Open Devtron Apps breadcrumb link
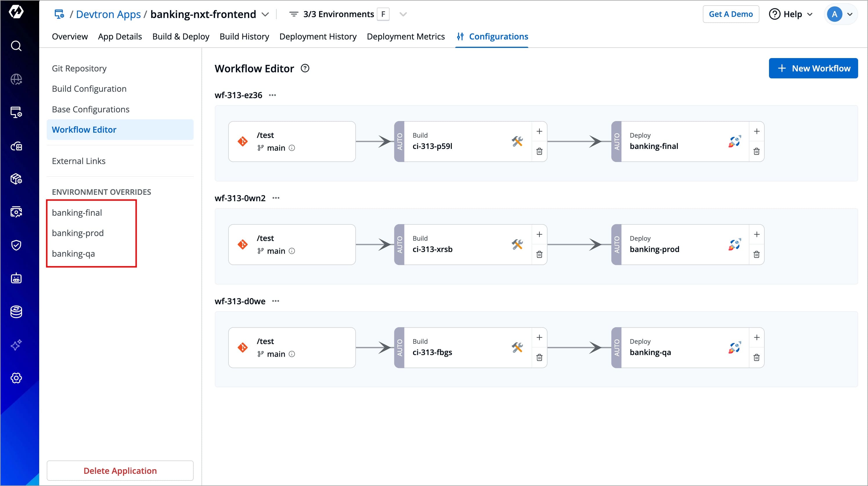Viewport: 868px width, 486px height. click(108, 14)
